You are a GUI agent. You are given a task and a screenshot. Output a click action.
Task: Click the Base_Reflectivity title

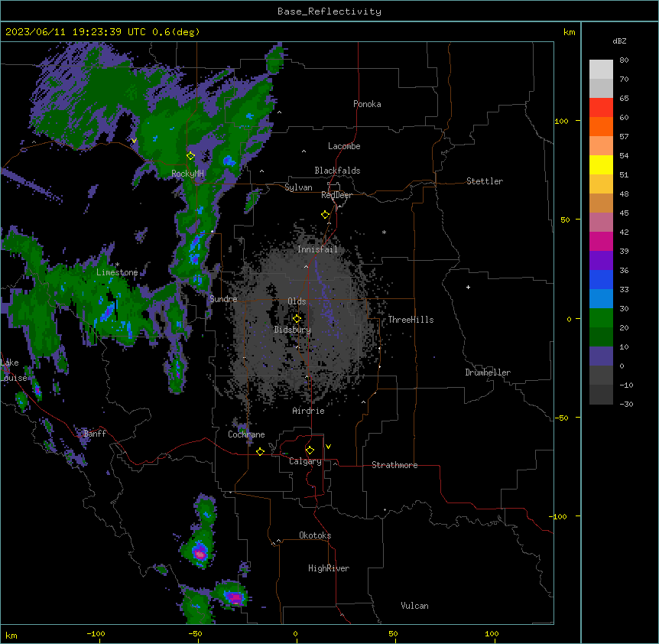(x=329, y=11)
